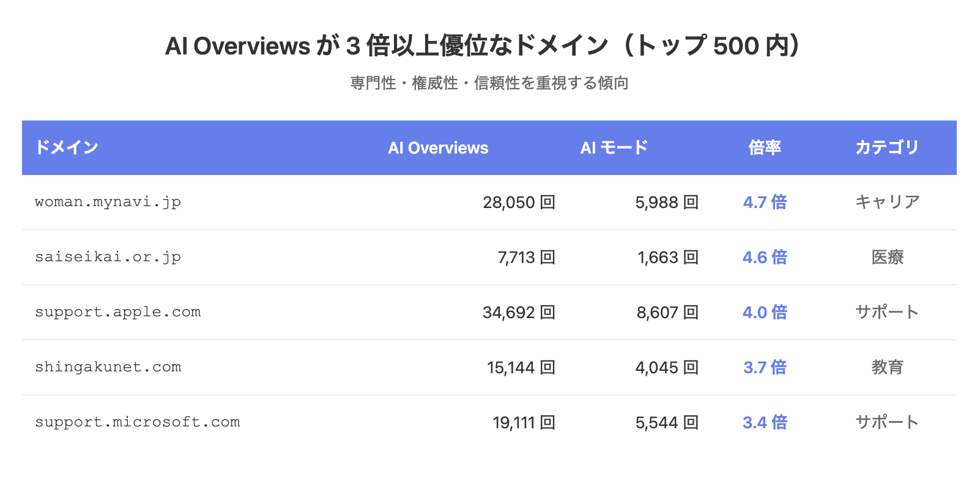Click the table title heading text
Screen dimensions: 980x498
tap(483, 46)
